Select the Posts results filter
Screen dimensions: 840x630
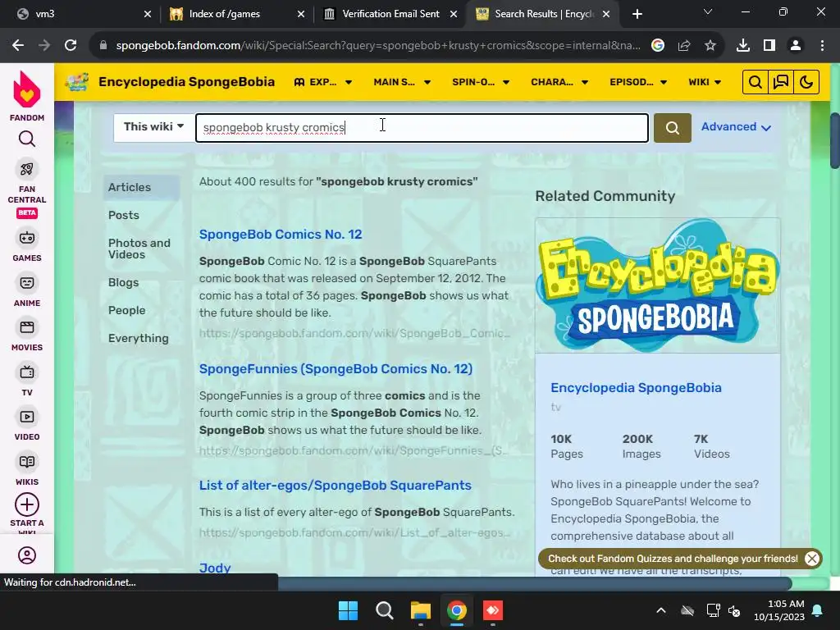[124, 216]
